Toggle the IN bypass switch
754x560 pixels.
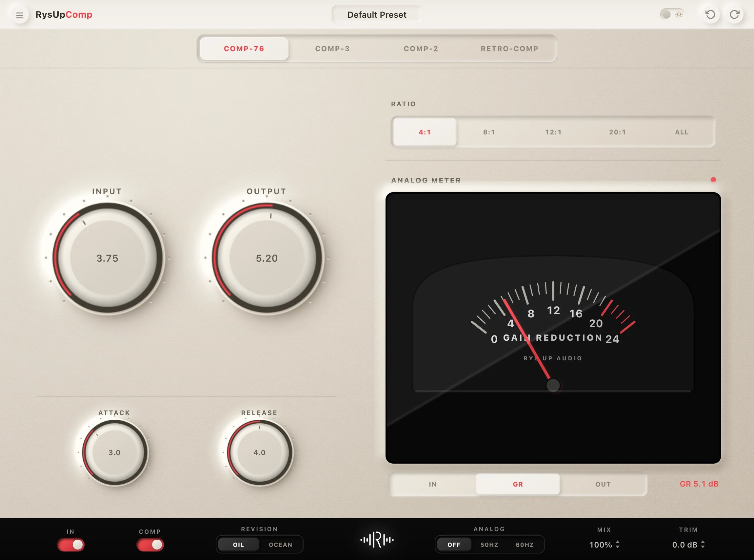70,544
